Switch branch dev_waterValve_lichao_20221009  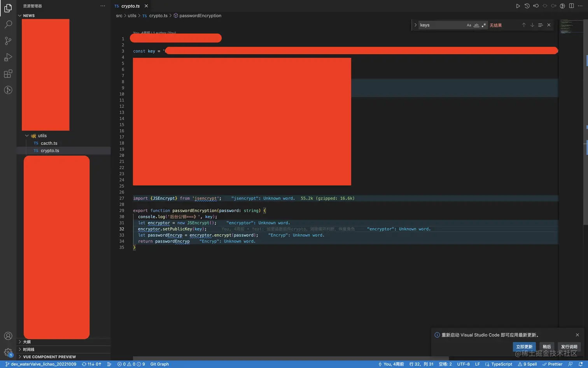click(x=41, y=364)
